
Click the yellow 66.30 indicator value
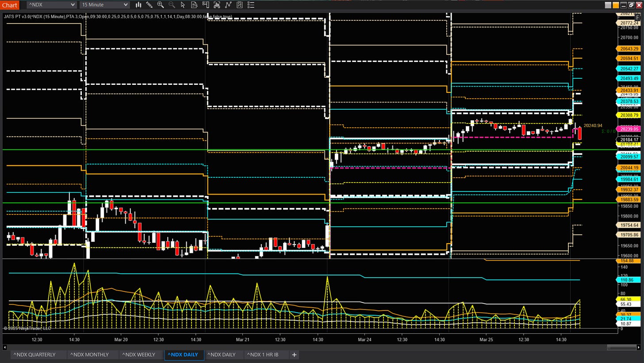pyautogui.click(x=629, y=299)
